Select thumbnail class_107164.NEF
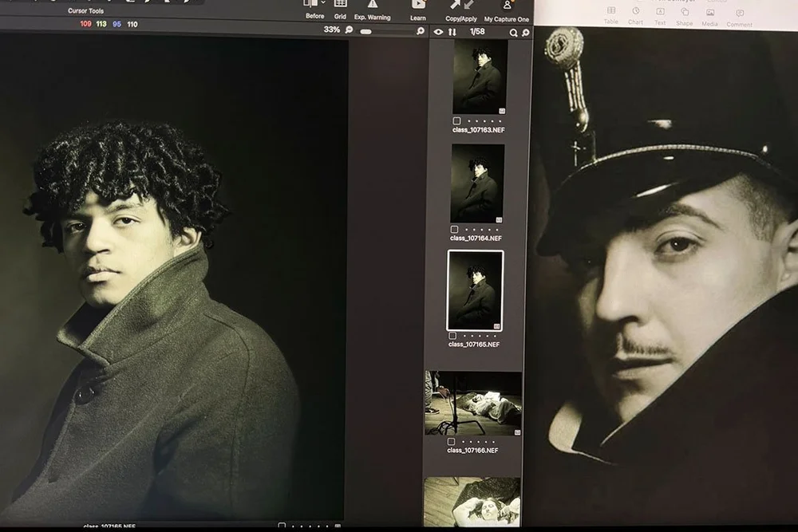The width and height of the screenshot is (798, 532). 477,183
